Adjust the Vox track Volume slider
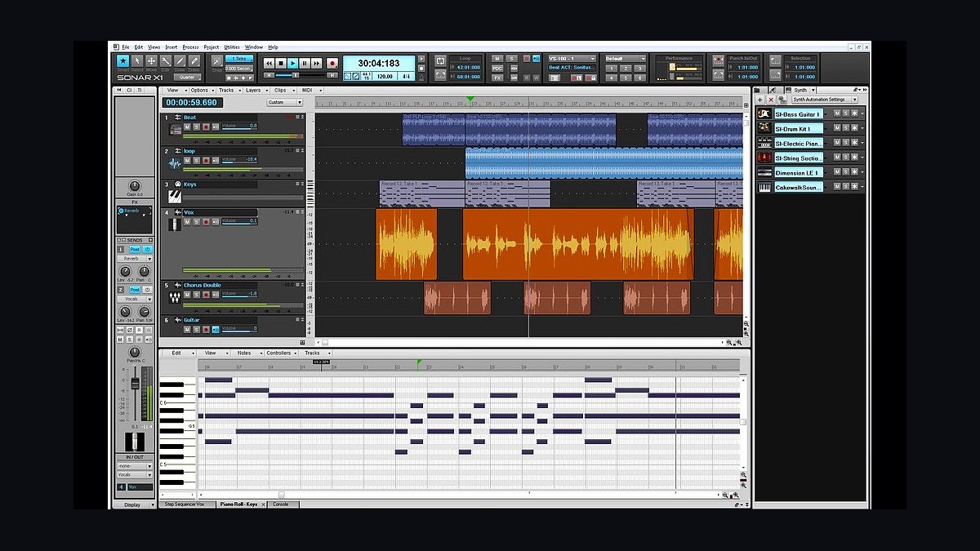The height and width of the screenshot is (551, 980). point(239,220)
